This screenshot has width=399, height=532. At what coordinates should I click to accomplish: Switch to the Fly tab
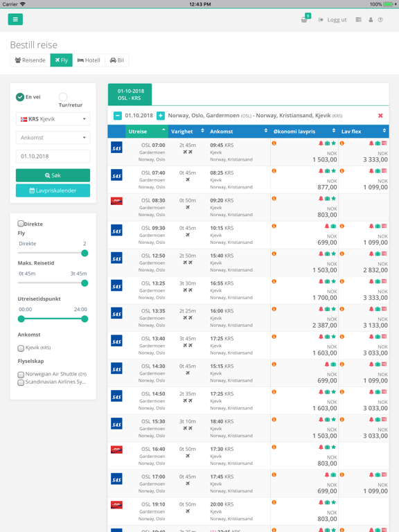(62, 60)
